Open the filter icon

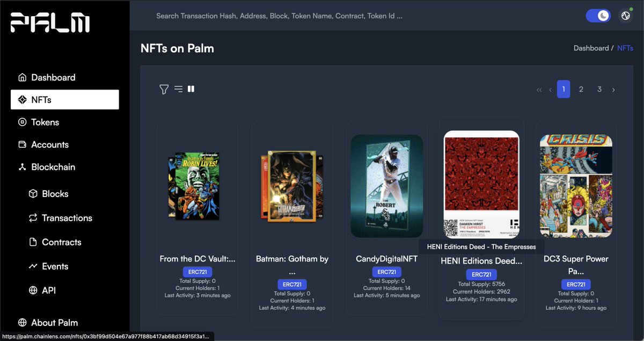tap(164, 89)
